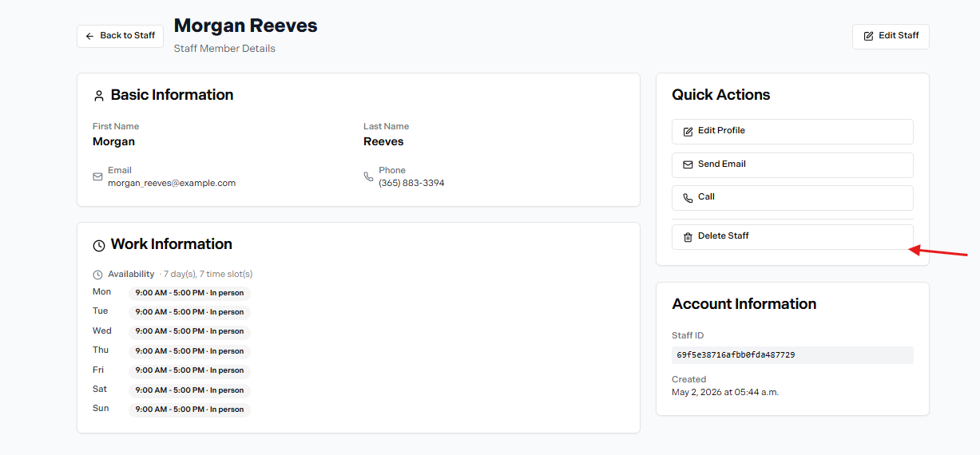Click the trash icon in Delete Staff

point(688,237)
